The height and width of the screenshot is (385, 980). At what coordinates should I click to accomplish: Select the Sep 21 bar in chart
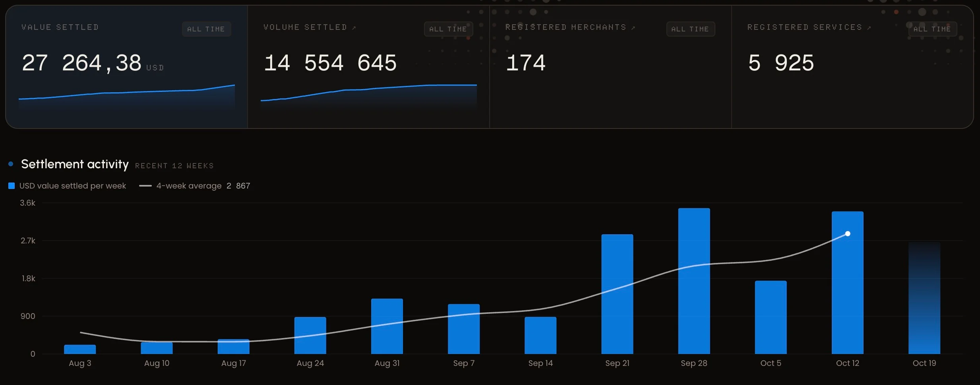tap(617, 294)
